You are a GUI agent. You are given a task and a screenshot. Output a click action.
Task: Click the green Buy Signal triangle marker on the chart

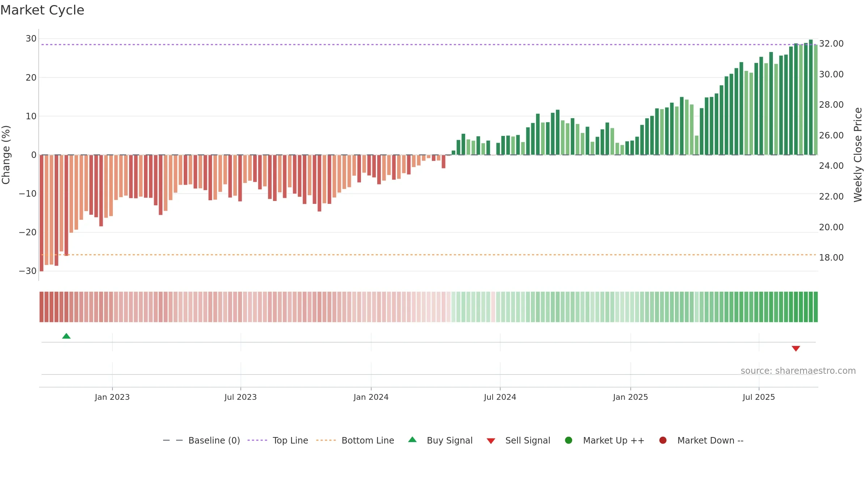coord(66,336)
